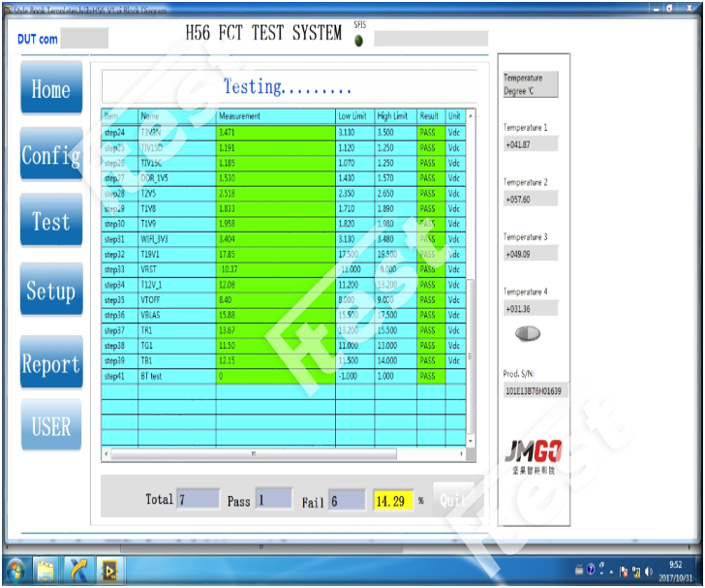Click the SFIS status LED indicator

click(x=359, y=42)
